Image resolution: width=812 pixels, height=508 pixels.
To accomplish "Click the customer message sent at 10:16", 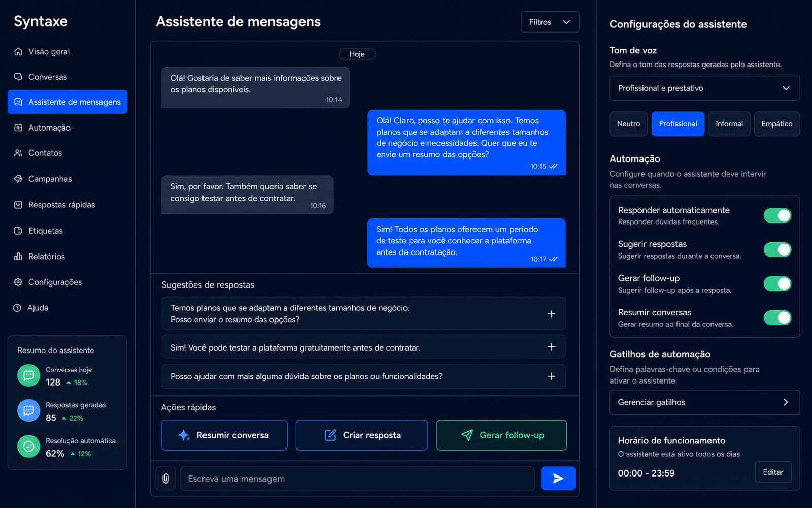I will click(x=247, y=195).
